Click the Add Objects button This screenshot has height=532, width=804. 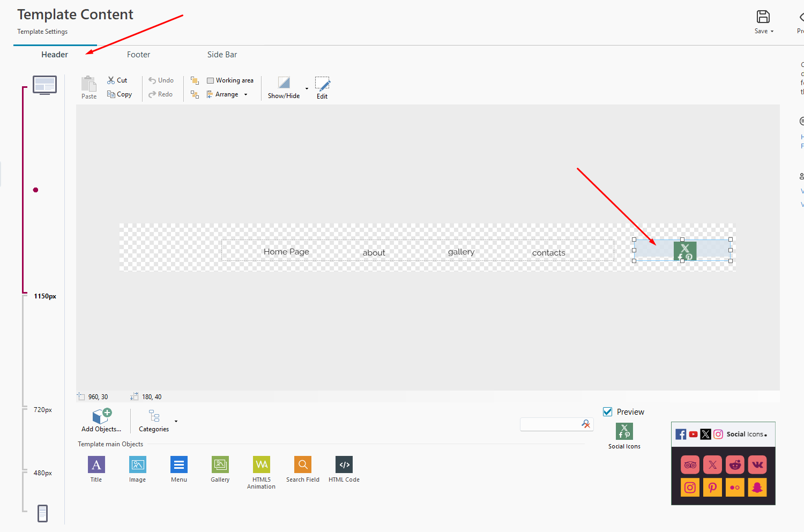coord(101,421)
